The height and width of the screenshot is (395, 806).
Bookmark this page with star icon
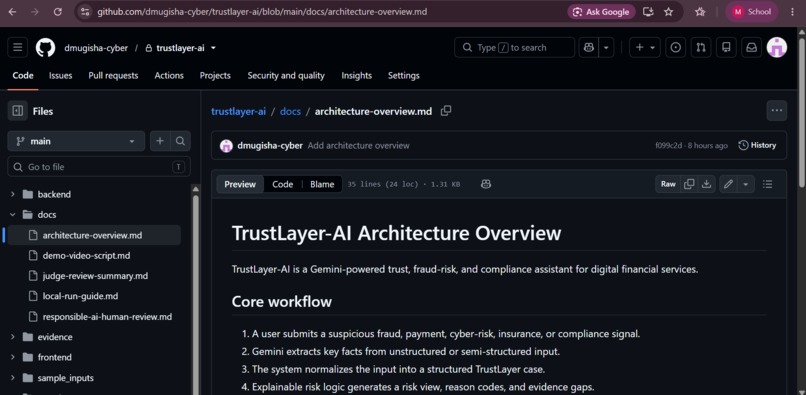pyautogui.click(x=668, y=12)
